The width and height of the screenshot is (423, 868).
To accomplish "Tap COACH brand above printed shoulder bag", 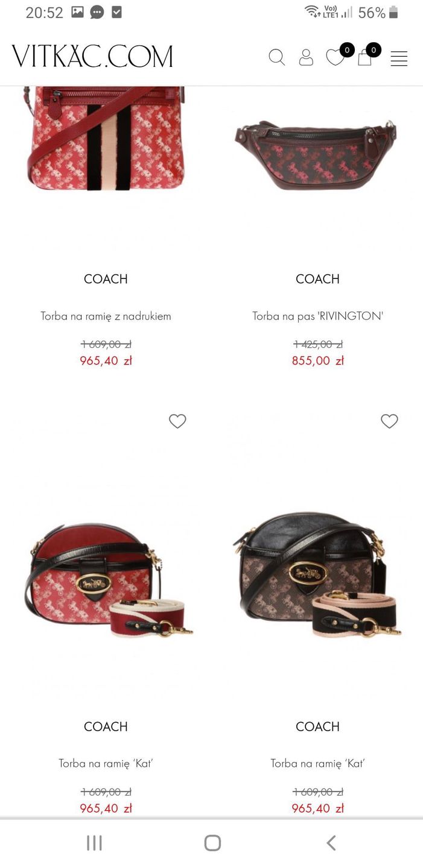I will coord(106,279).
